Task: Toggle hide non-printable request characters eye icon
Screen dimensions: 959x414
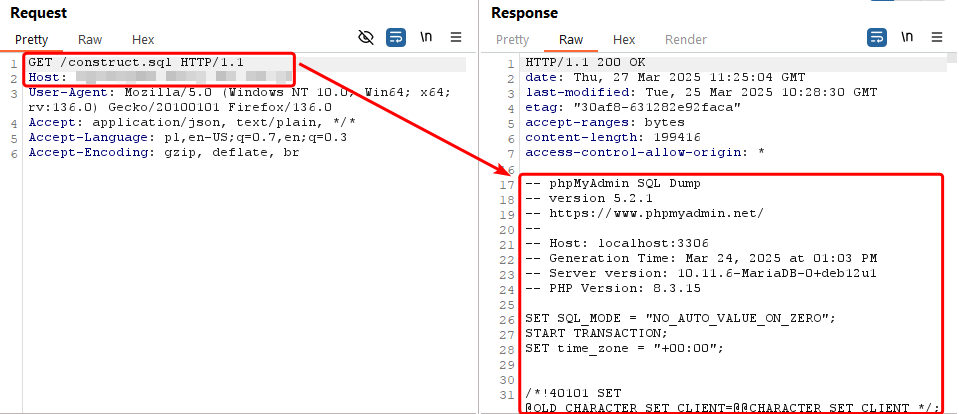Action: click(366, 37)
